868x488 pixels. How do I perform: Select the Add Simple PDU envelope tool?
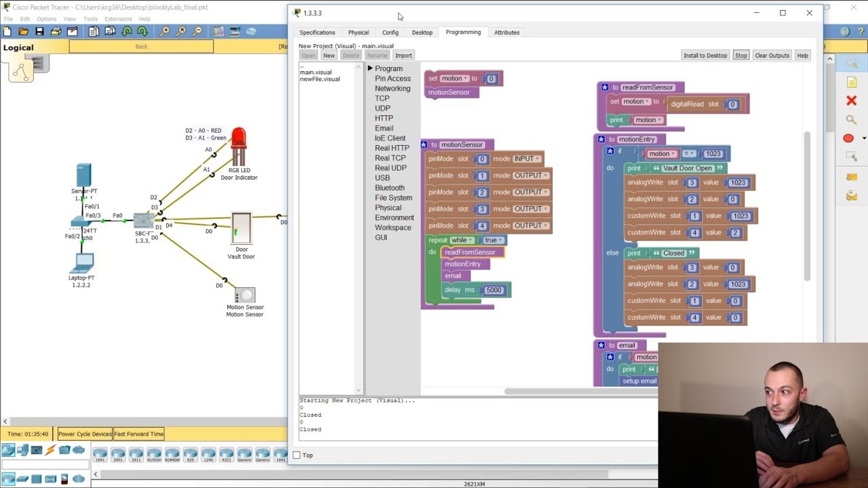click(852, 177)
